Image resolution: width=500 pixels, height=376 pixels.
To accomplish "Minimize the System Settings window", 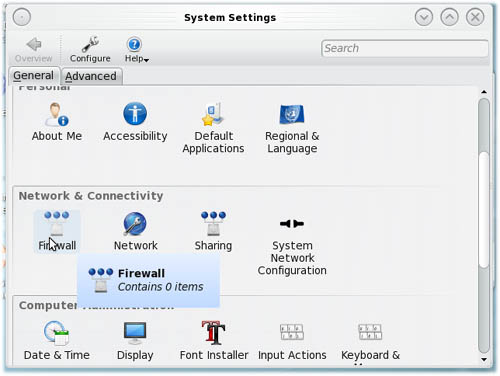I will tap(424, 17).
